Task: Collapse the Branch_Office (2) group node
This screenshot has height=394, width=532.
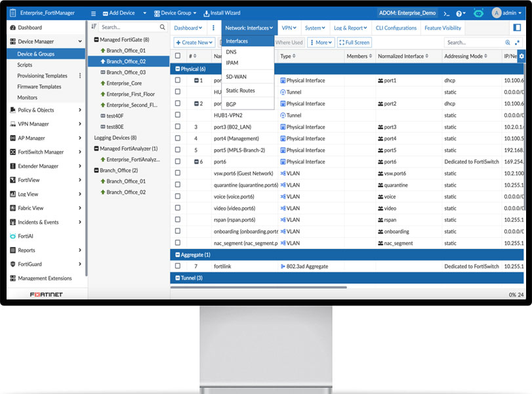Action: (96, 171)
